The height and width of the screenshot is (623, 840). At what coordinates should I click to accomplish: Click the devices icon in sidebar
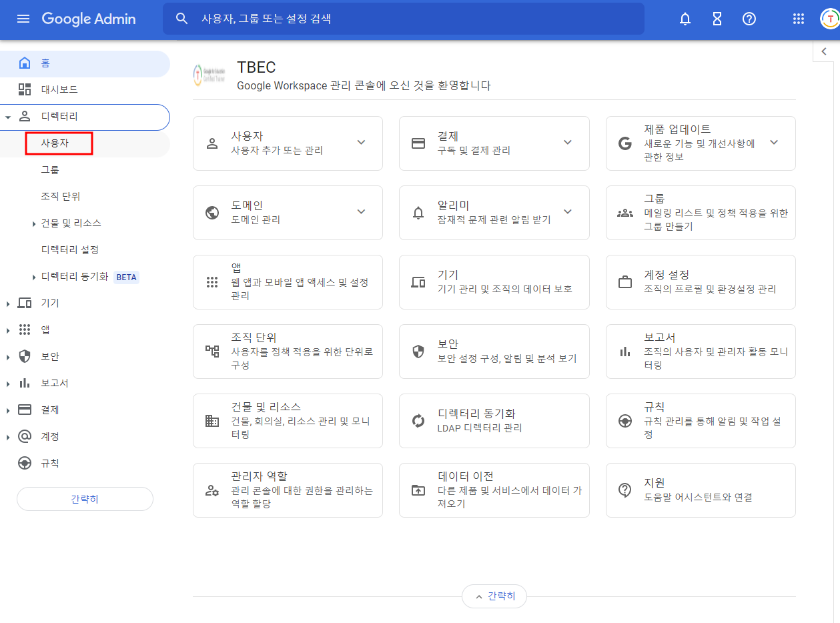(25, 303)
